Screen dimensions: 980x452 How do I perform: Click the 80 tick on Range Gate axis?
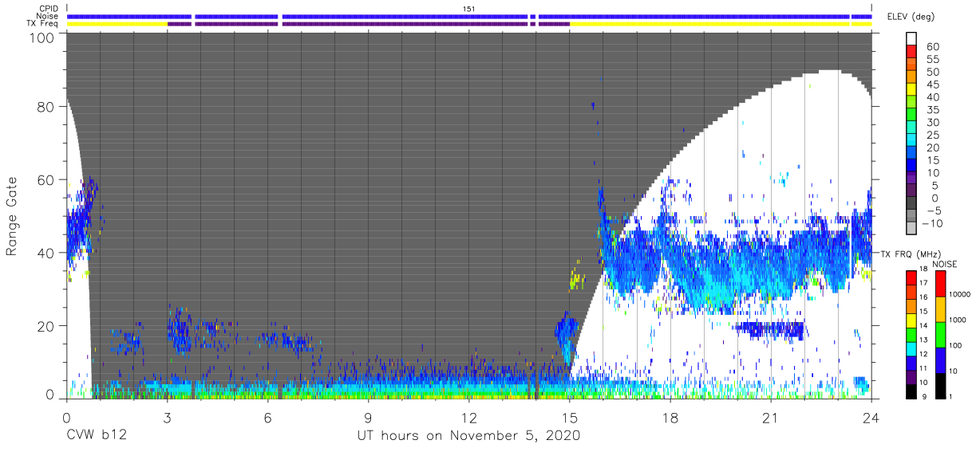point(45,107)
